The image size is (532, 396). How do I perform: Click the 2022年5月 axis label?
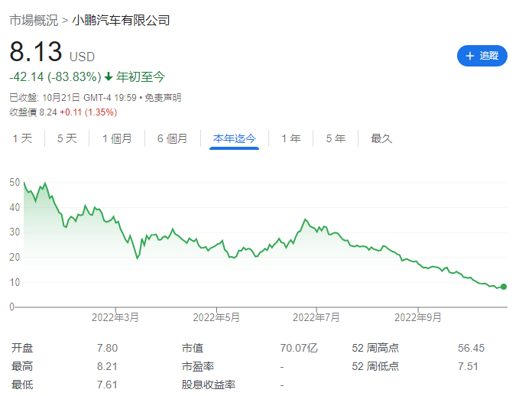click(x=216, y=317)
